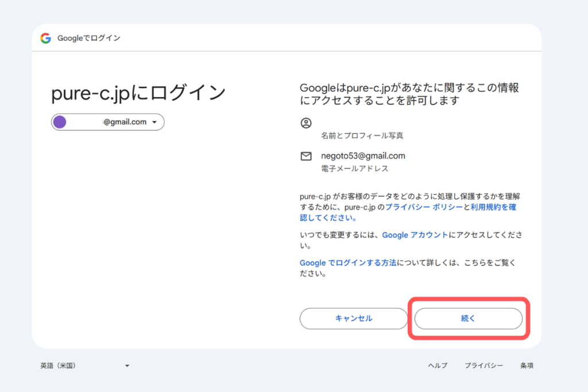588x392 pixels.
Task: Click the 続く button to continue
Action: 468,319
